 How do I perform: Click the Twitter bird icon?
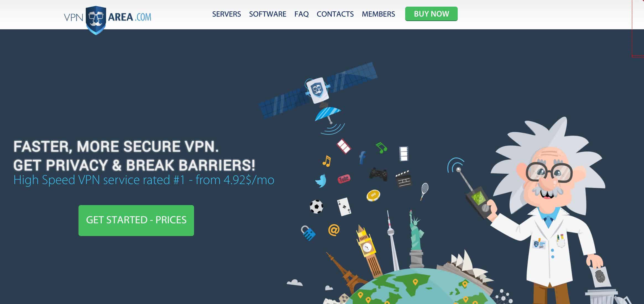tap(321, 181)
